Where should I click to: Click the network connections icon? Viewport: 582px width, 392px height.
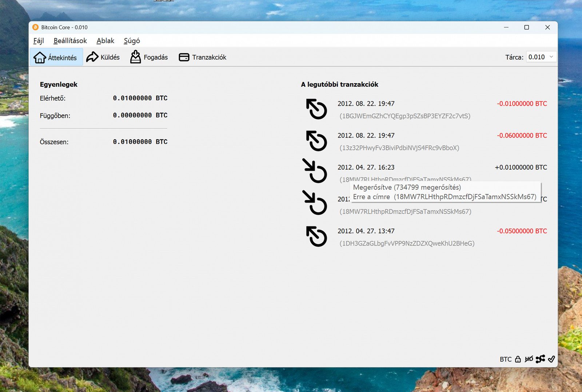click(540, 359)
